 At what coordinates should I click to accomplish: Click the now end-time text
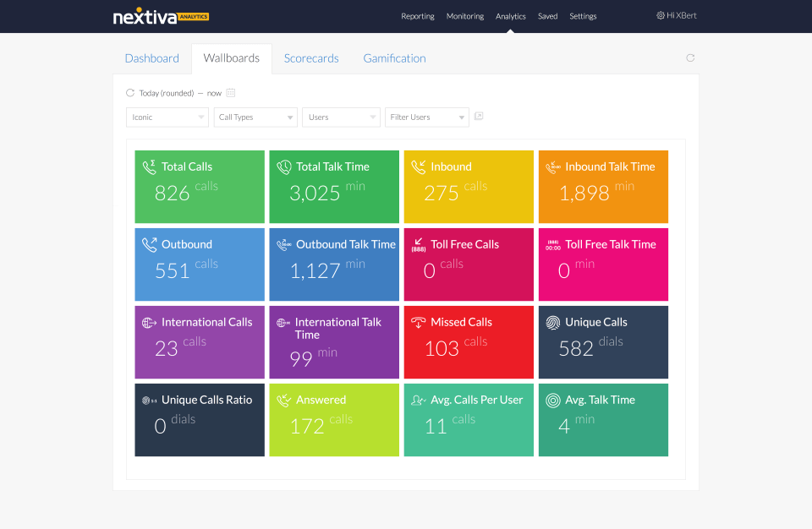point(214,93)
